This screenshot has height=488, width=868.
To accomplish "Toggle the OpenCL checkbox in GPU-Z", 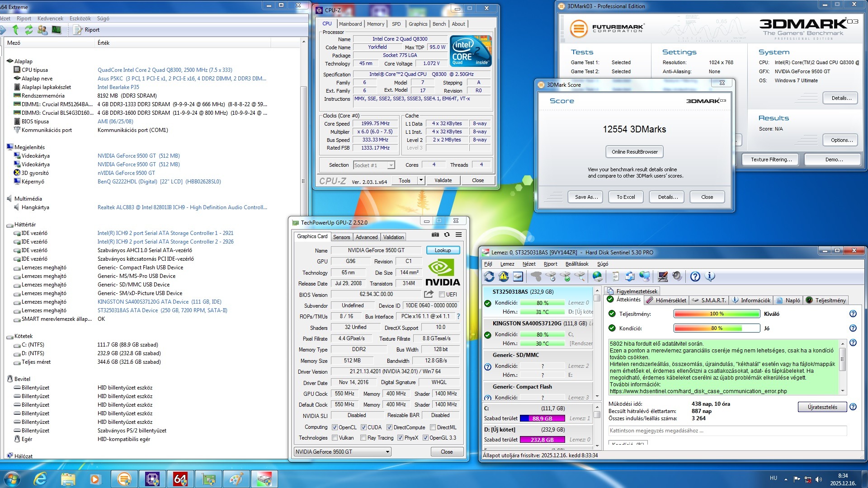I will [x=335, y=427].
